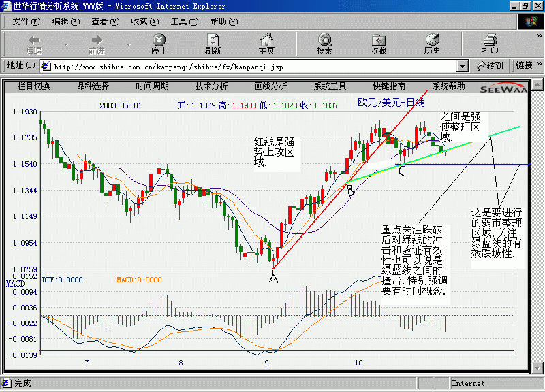Image resolution: width=545 pixels, height=392 pixels.
Task: Open 技术分析 chart menu
Action: pos(211,86)
